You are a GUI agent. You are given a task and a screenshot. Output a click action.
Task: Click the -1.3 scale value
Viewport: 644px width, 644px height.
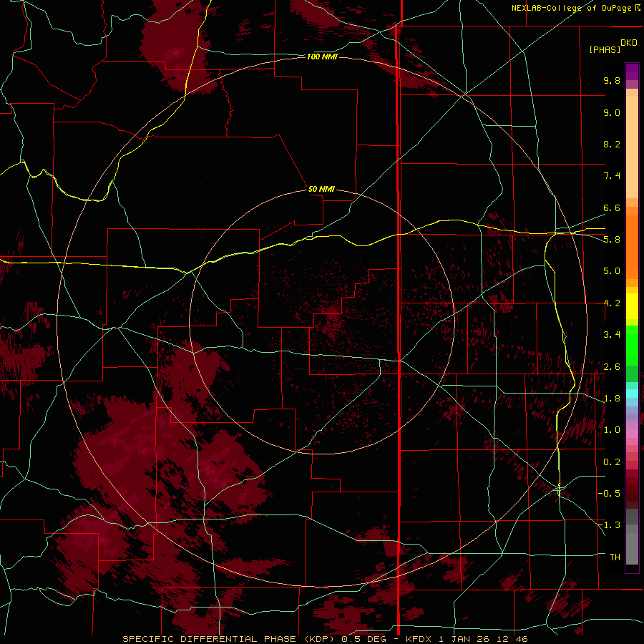[x=609, y=525]
